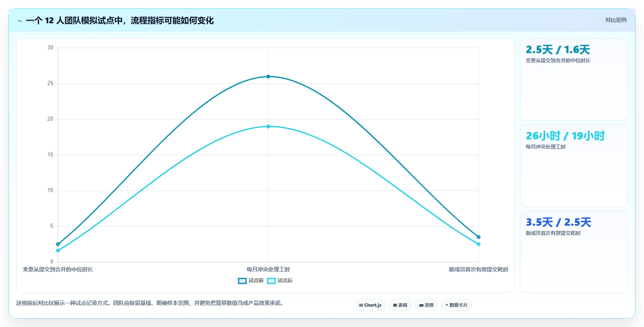Screen dimensions: 644x327
Task: Toggle the 试点后 legend entry
Action: point(280,281)
